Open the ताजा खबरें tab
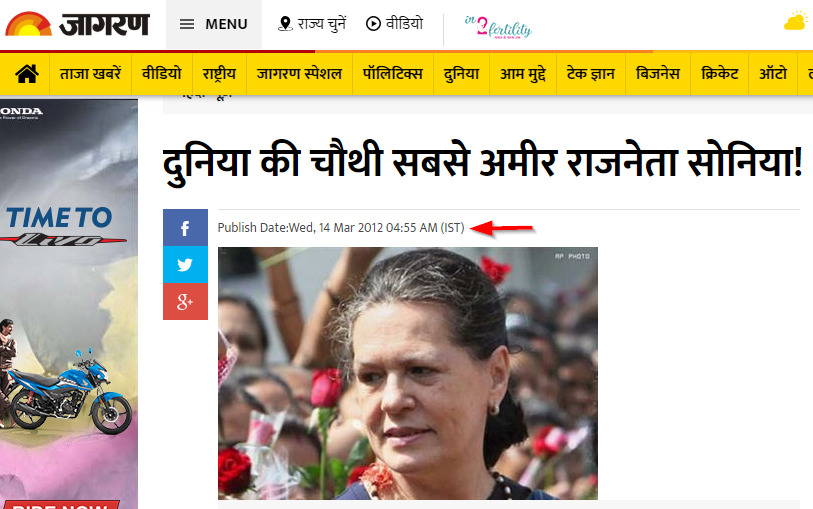 tap(90, 74)
